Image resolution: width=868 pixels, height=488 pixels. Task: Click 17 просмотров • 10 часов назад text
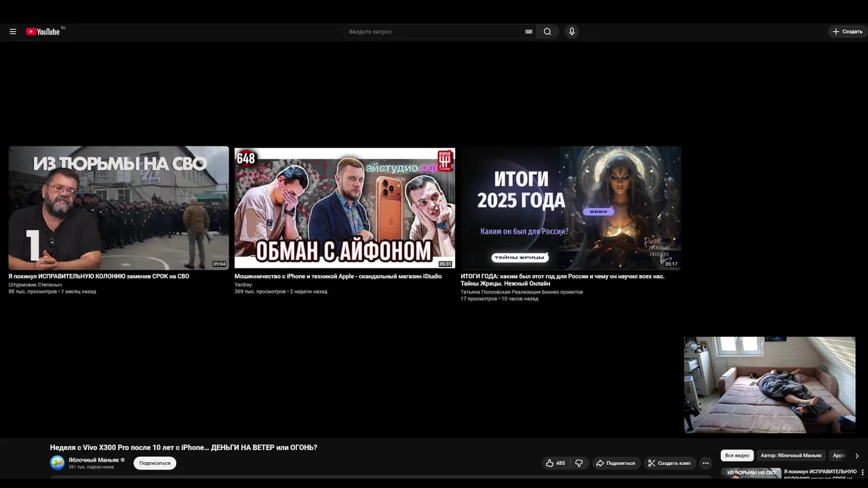(x=499, y=299)
